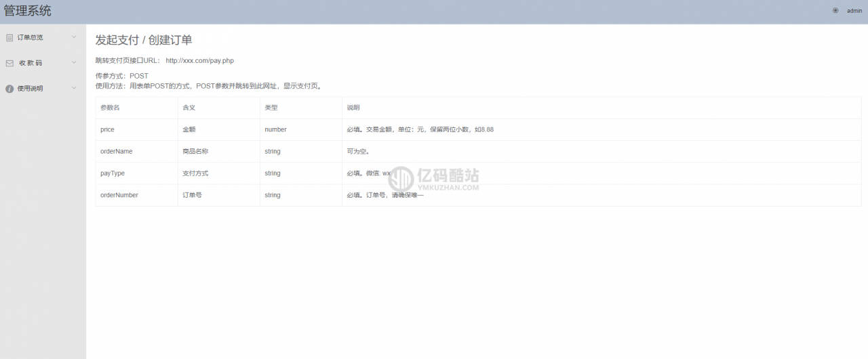Click the admin username in the header
Image resolution: width=868 pixels, height=359 pixels.
(854, 10)
